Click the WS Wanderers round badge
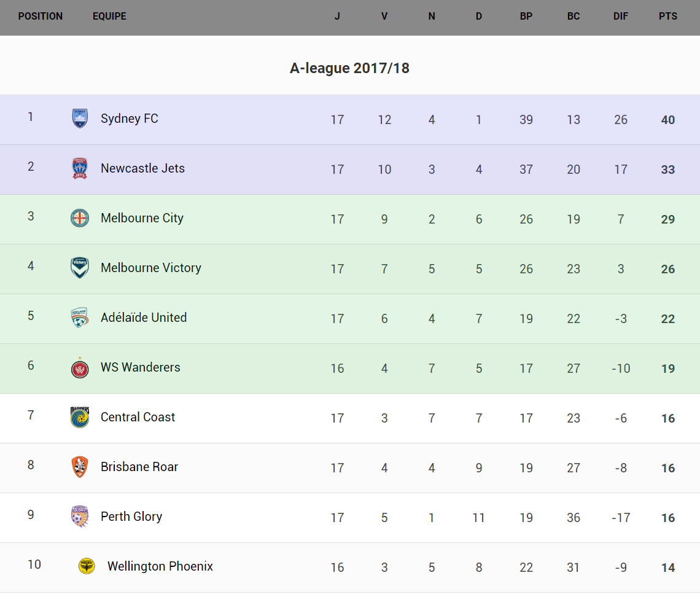The width and height of the screenshot is (700, 597). 80,368
